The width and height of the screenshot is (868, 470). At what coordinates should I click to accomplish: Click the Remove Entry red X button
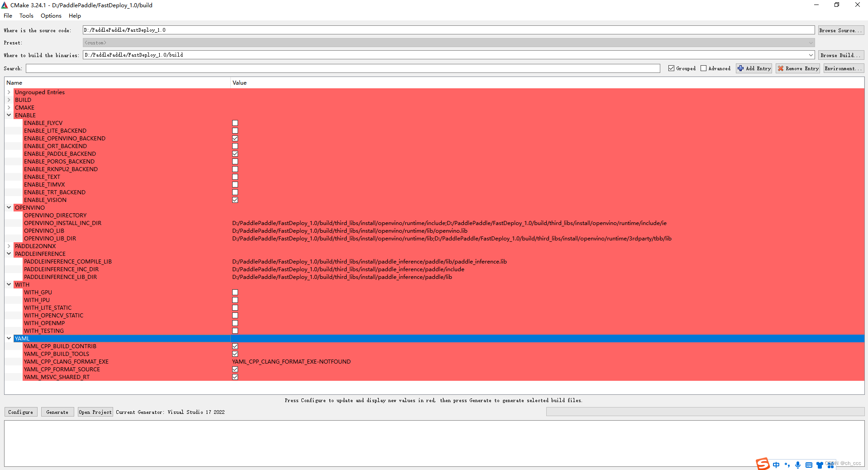pos(798,68)
